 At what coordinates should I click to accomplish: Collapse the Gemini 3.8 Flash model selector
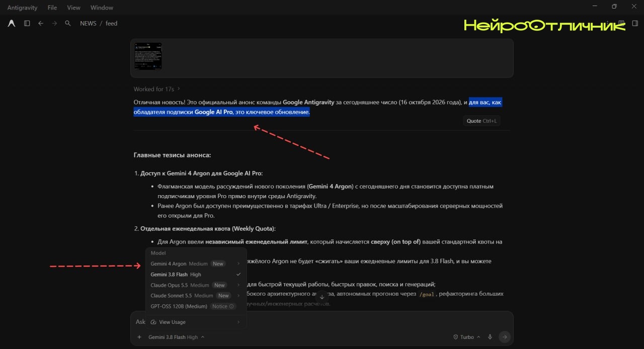point(177,337)
